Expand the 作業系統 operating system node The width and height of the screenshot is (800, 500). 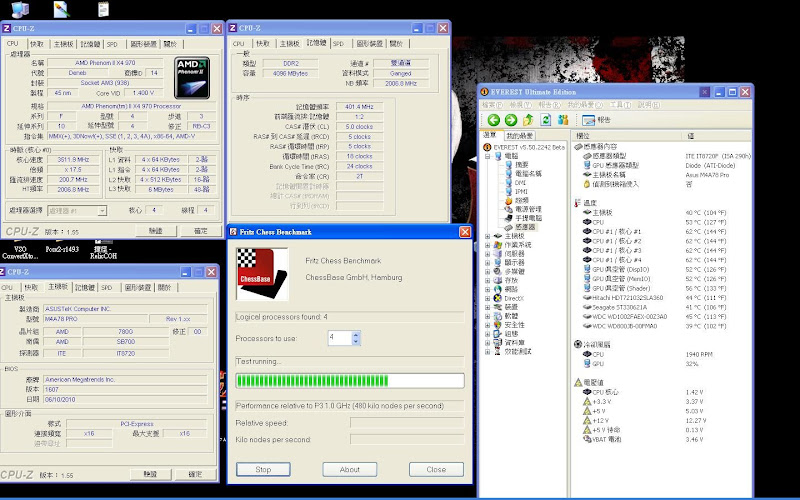[x=487, y=245]
